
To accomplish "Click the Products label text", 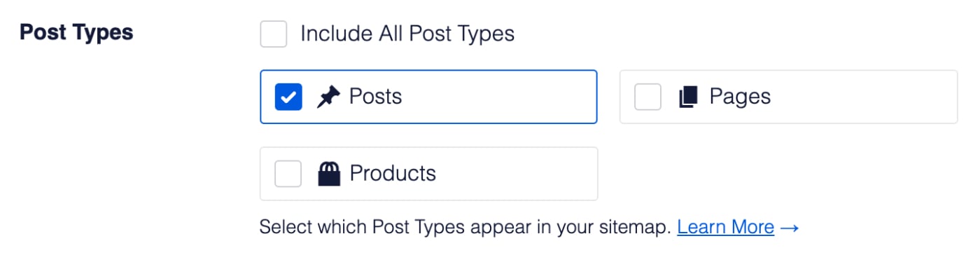I will click(393, 174).
